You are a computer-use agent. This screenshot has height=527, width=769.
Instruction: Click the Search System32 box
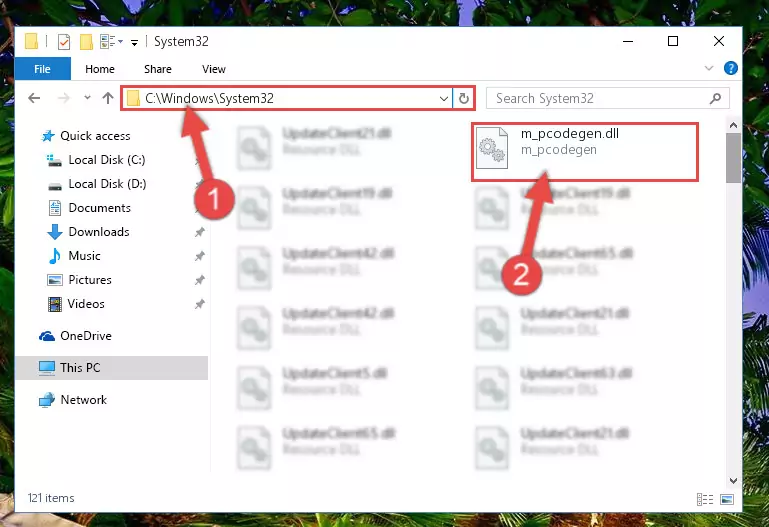(x=608, y=99)
